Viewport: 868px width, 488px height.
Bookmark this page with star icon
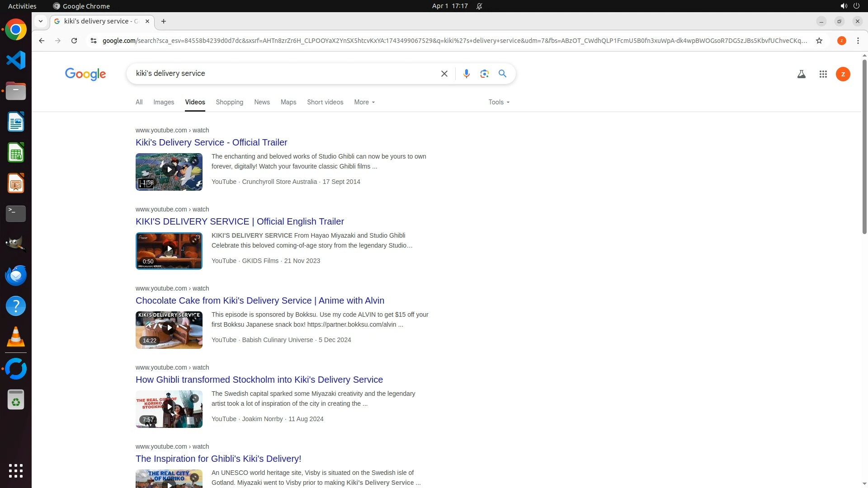pyautogui.click(x=819, y=41)
